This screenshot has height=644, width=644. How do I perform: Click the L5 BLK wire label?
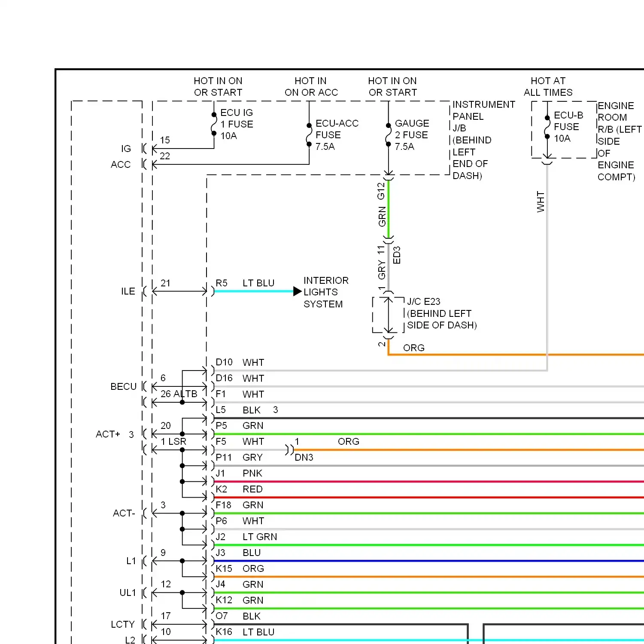pyautogui.click(x=238, y=410)
